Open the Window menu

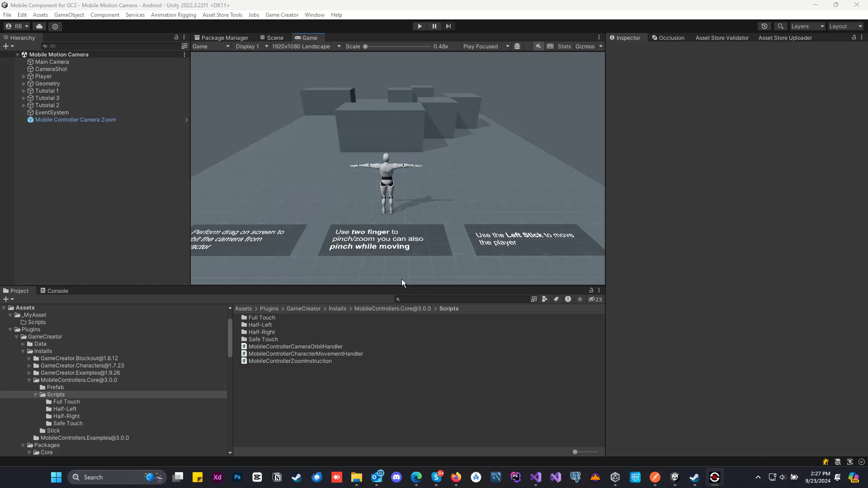314,15
